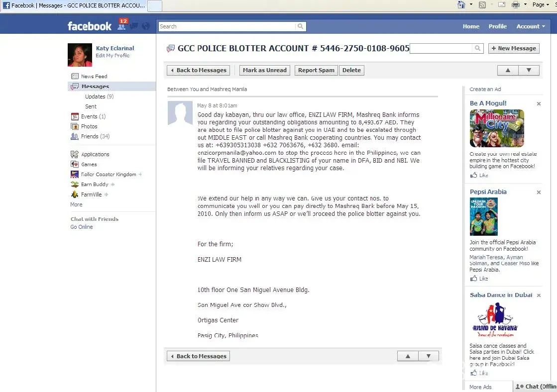Go to previous message with up arrow
This screenshot has width=557, height=392.
(508, 70)
